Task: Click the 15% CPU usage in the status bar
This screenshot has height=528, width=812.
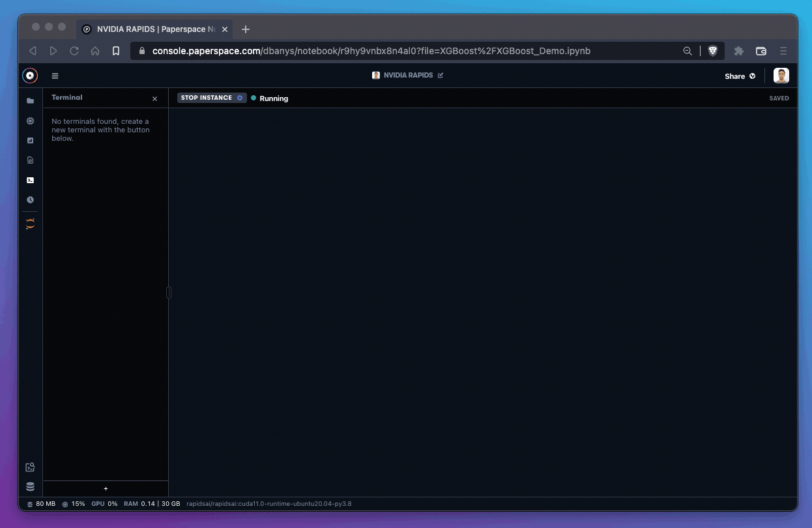Action: pos(74,504)
